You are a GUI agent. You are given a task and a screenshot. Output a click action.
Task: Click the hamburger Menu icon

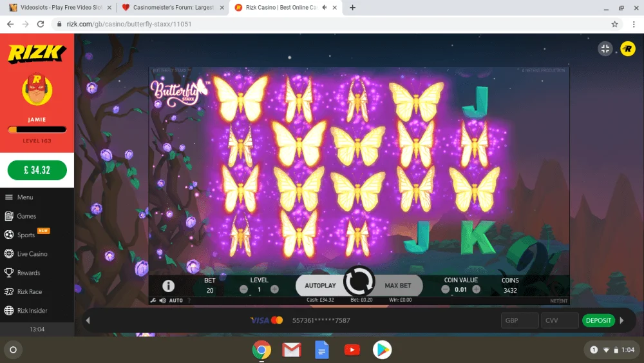8,197
